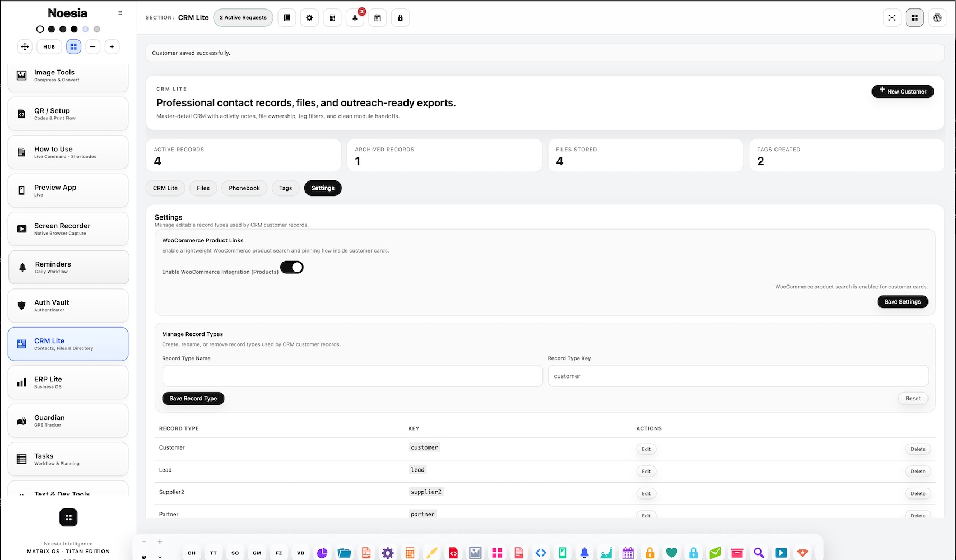
Task: Select the blue grid view icon in sidebar
Action: (x=73, y=46)
